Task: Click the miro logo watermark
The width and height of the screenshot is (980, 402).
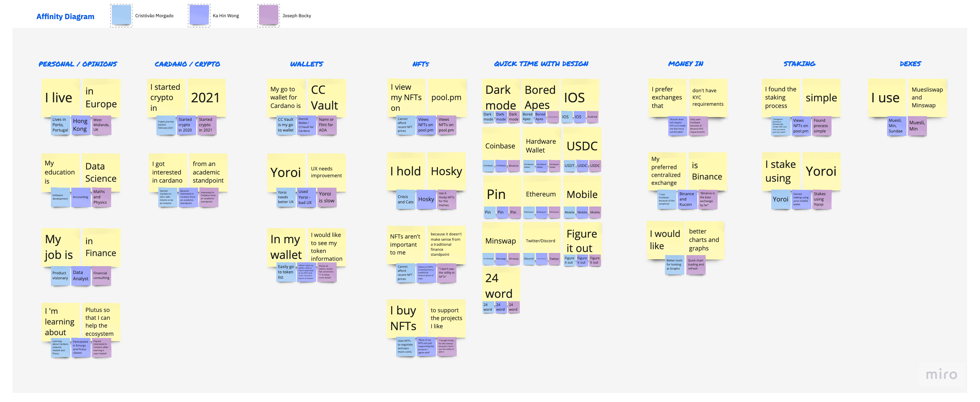Action: click(x=941, y=374)
